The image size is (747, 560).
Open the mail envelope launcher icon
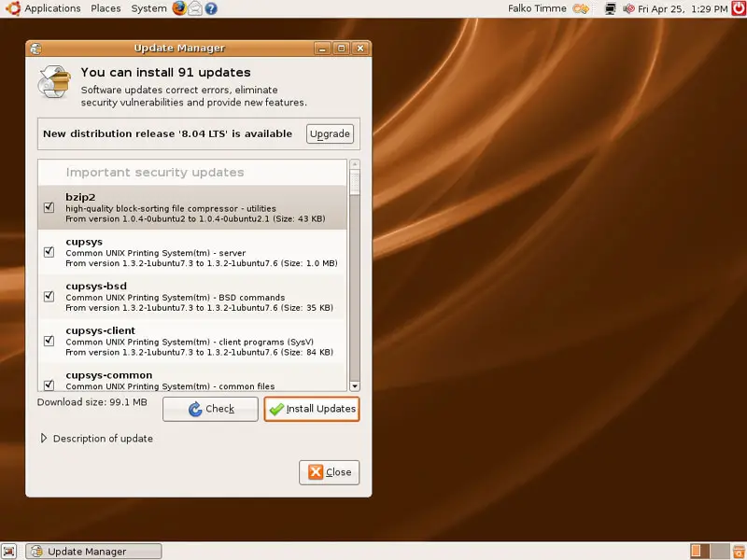point(195,8)
